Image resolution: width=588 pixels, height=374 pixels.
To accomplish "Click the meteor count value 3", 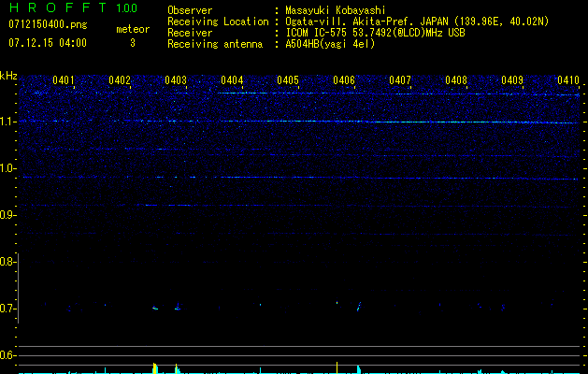I will pyautogui.click(x=132, y=43).
